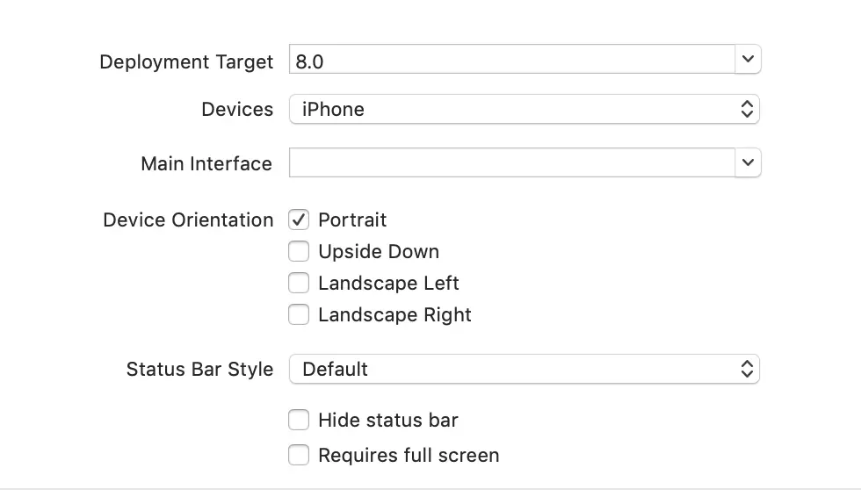Screen dimensions: 861x504
Task: Click the Deployment Target 8.0 text field
Action: (x=511, y=61)
